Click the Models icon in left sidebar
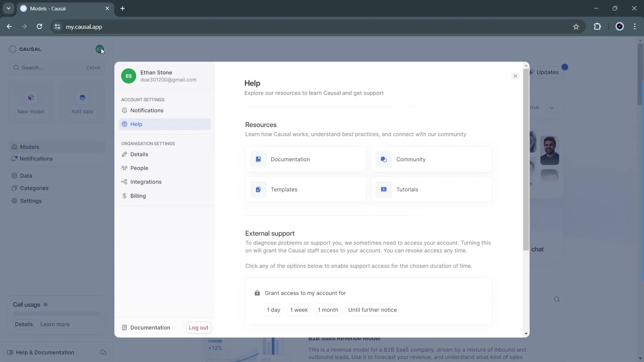 [14, 146]
